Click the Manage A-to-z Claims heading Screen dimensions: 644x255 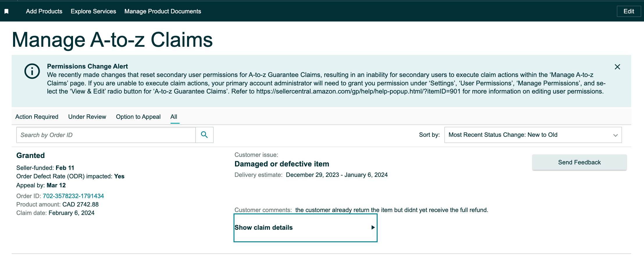[112, 40]
